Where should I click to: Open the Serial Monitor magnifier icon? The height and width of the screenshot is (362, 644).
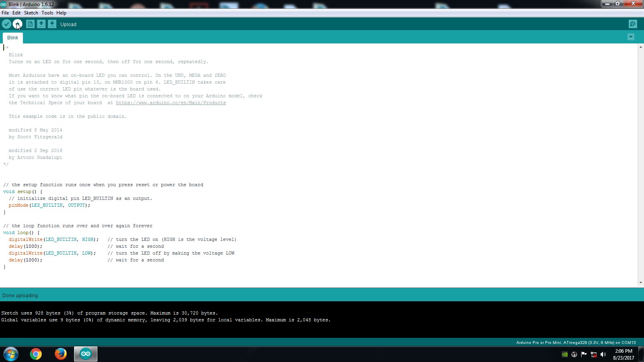(633, 24)
